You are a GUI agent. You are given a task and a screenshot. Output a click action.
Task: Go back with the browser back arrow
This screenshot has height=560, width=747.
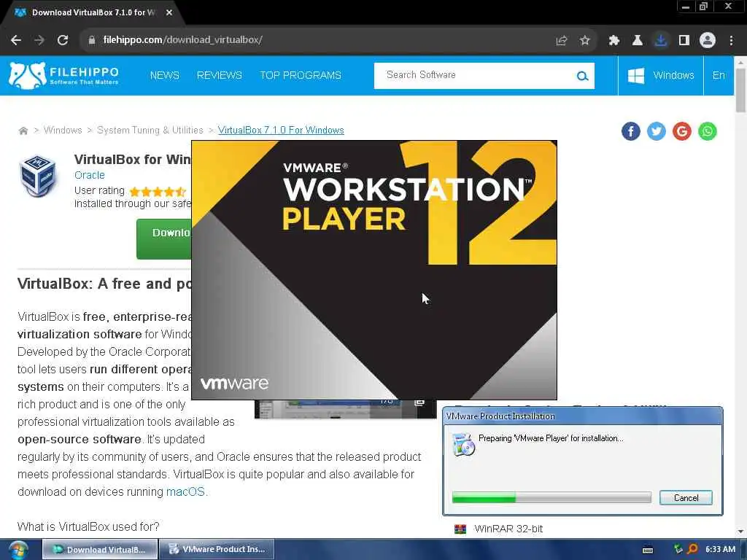tap(16, 40)
